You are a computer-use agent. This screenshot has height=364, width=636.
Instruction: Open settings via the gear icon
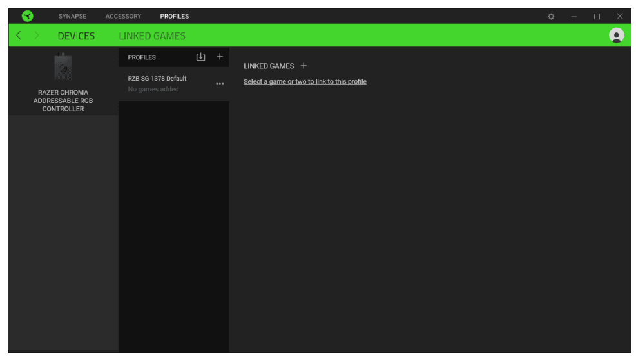point(551,16)
